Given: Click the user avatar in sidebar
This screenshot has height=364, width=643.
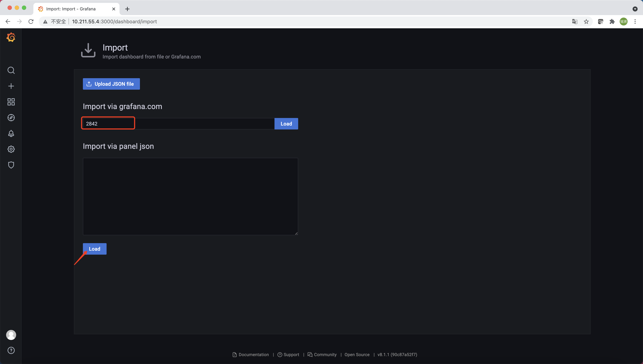Looking at the screenshot, I should [x=11, y=335].
